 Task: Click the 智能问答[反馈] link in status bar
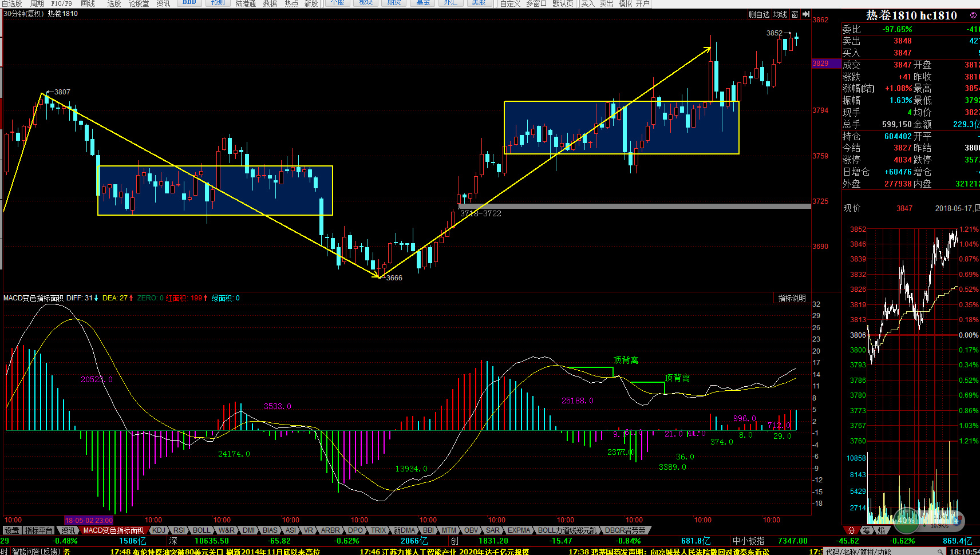pyautogui.click(x=36, y=551)
